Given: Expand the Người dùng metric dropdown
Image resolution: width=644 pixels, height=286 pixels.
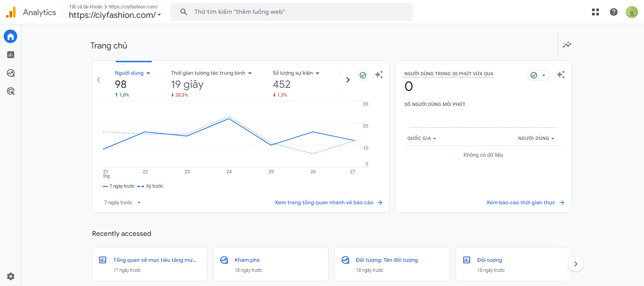Looking at the screenshot, I should point(148,73).
